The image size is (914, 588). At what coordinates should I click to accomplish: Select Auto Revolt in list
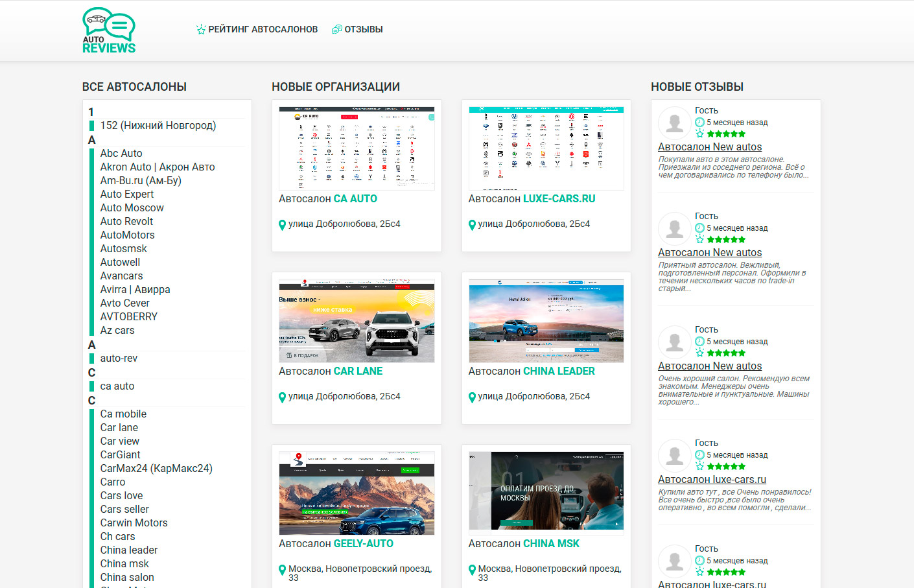(126, 222)
